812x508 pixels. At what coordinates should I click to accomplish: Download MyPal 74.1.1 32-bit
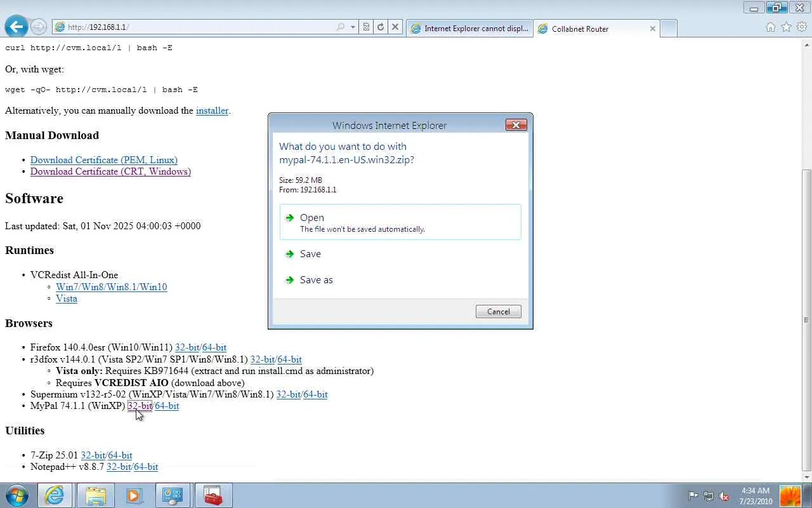pyautogui.click(x=140, y=406)
